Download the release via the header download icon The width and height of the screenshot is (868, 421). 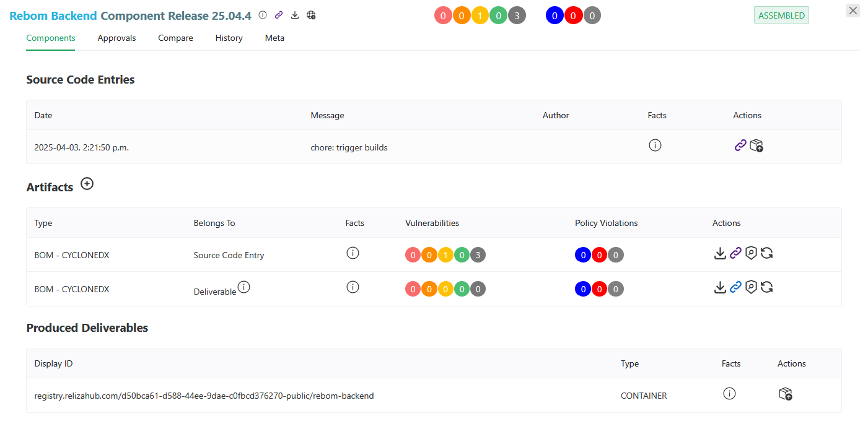[295, 15]
